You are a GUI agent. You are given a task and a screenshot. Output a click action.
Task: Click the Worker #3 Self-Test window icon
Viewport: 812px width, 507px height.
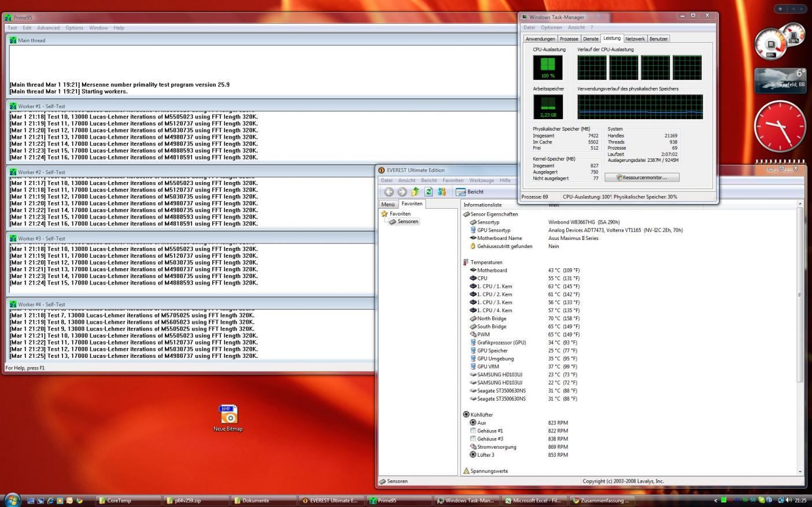(13, 238)
